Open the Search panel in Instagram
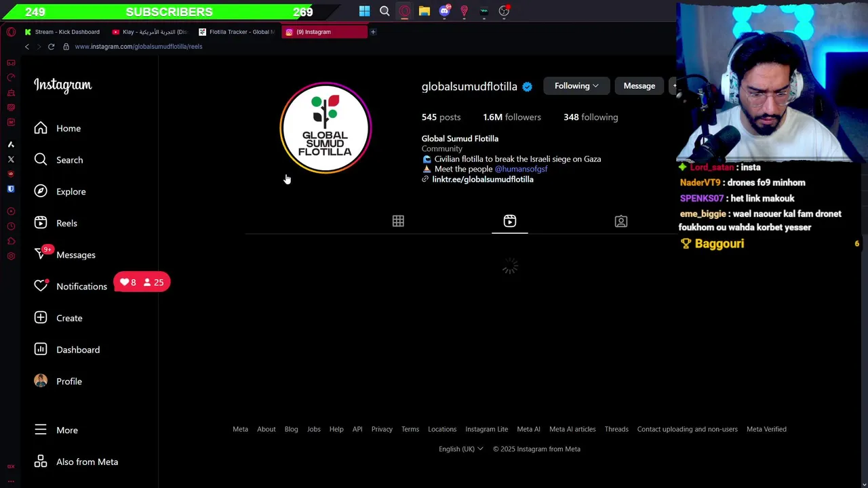The width and height of the screenshot is (868, 488). click(x=58, y=160)
